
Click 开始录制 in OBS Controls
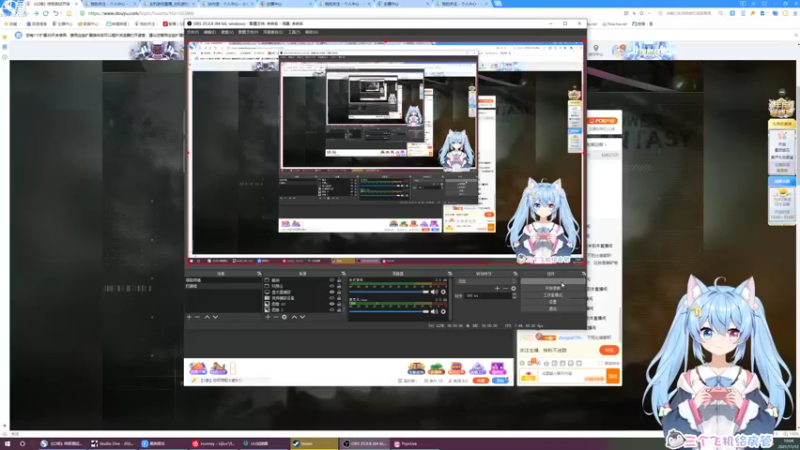(553, 288)
